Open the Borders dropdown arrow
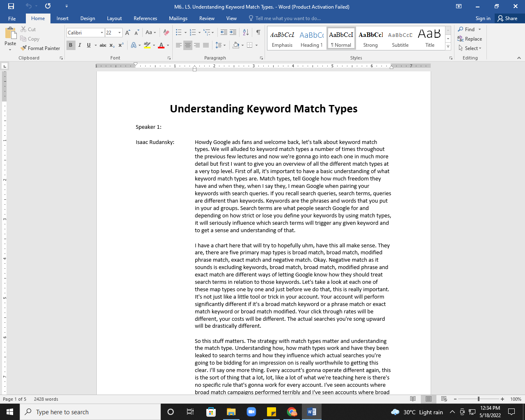Screen dimensions: 525x420 click(256, 45)
